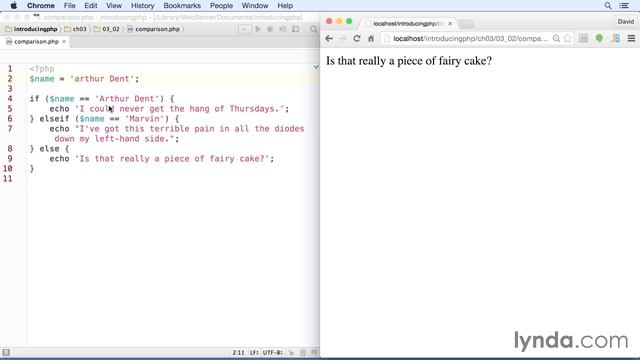Open the History menu

point(142,6)
